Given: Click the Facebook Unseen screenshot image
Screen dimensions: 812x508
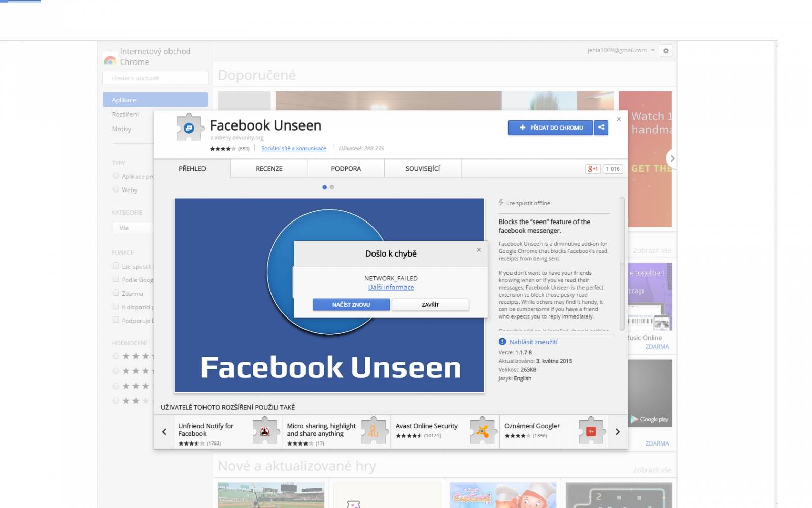Looking at the screenshot, I should point(329,295).
